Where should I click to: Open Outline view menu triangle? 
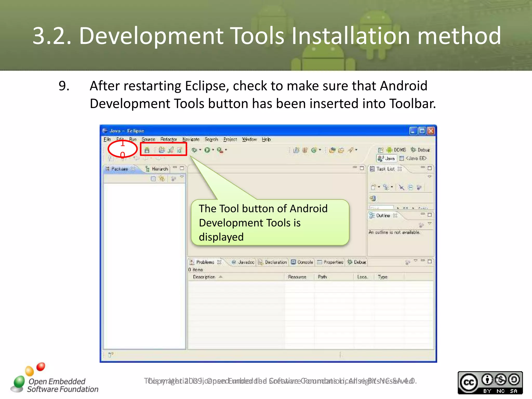pos(430,223)
